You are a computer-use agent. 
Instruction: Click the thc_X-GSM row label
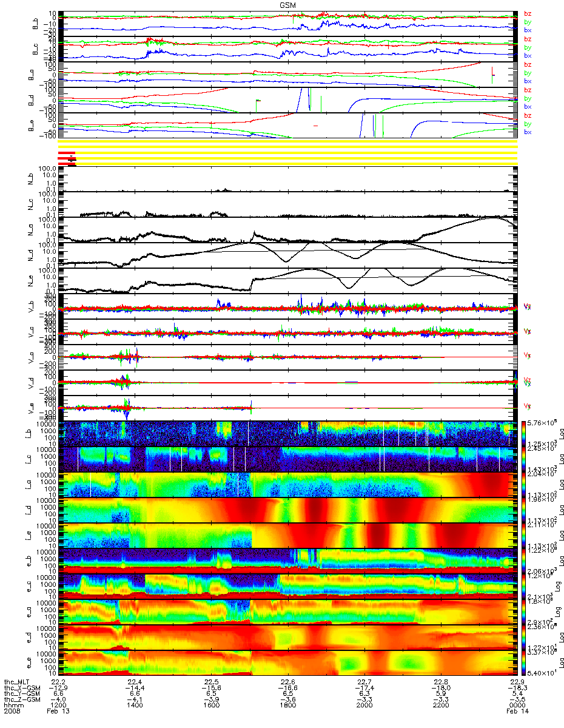click(x=22, y=688)
